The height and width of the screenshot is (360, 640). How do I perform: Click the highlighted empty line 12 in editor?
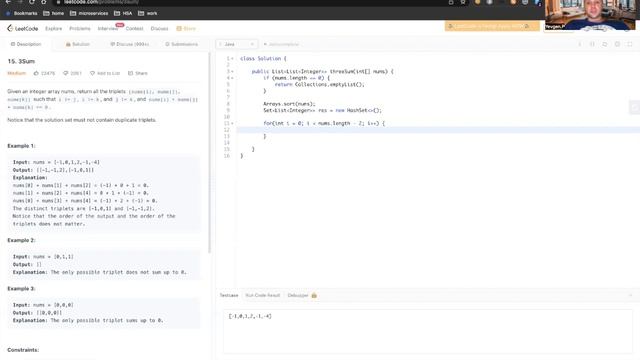(x=438, y=130)
